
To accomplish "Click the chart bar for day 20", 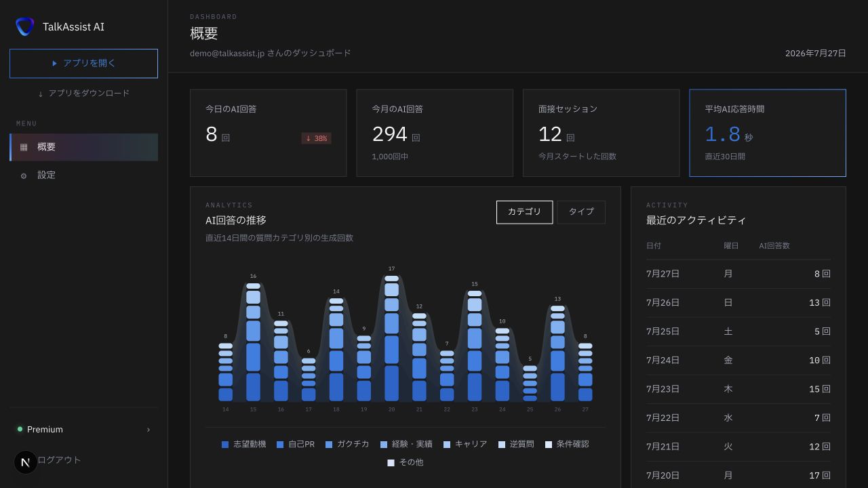I will pos(391,338).
